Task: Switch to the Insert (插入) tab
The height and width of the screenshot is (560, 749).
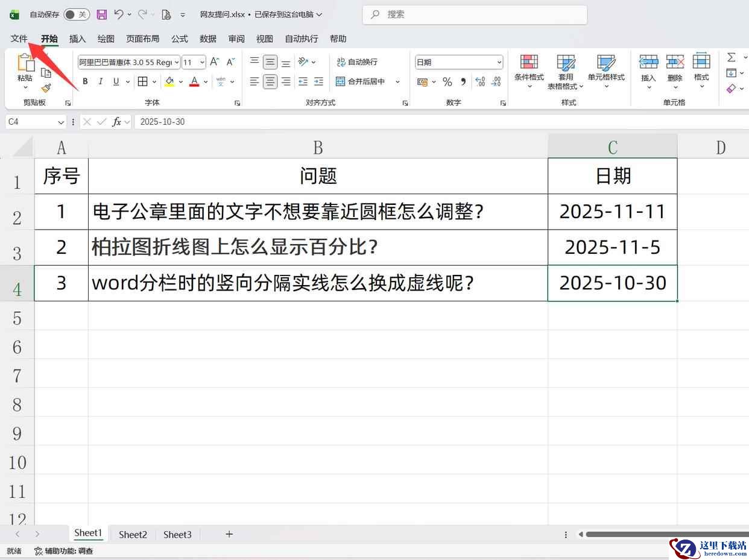Action: coord(78,39)
